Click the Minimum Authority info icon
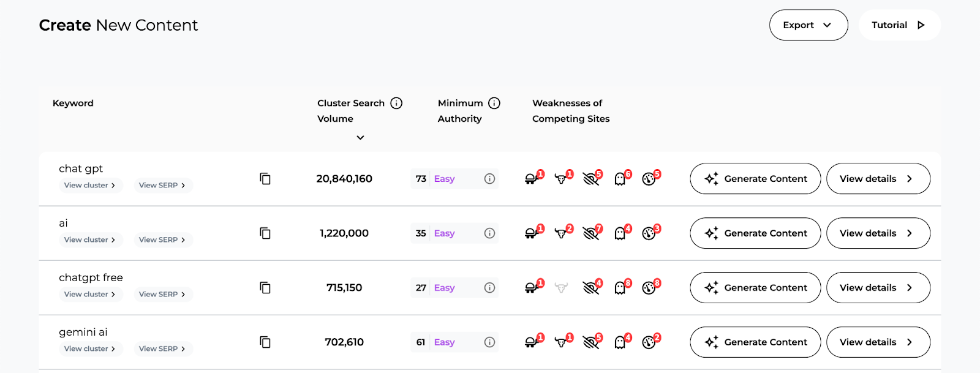 pyautogui.click(x=494, y=103)
